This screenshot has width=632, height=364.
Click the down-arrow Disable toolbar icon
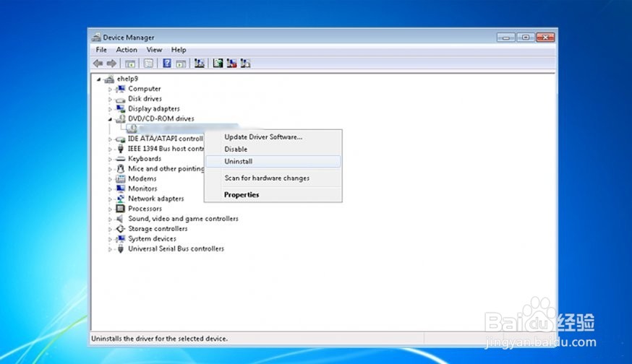click(245, 64)
